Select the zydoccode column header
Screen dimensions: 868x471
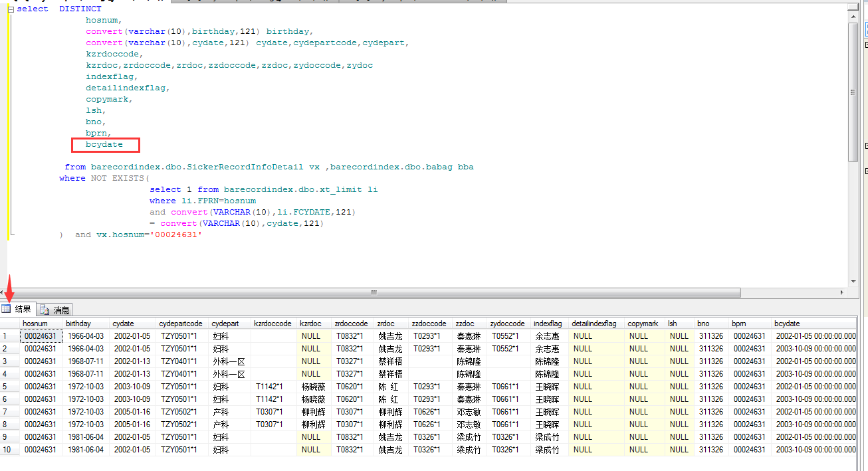point(509,324)
